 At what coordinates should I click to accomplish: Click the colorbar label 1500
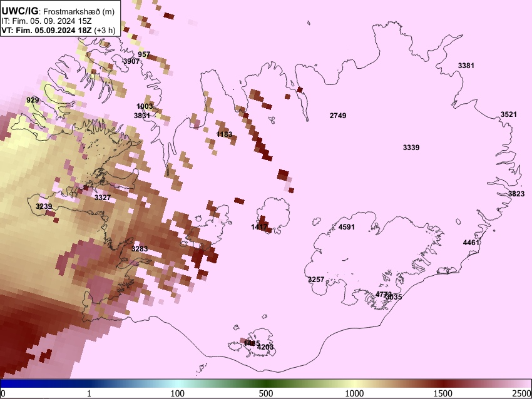pos(443,393)
